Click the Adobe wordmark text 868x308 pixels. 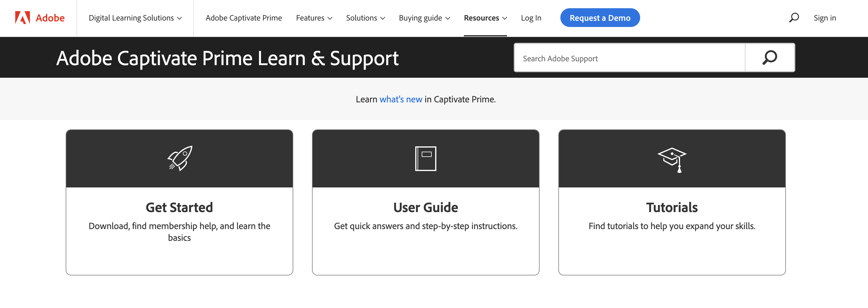pos(50,18)
